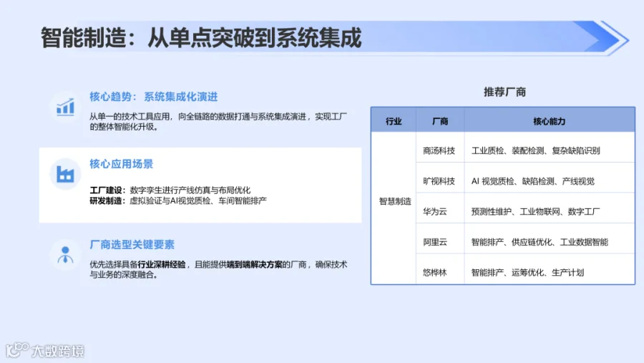Viewport: 644px width, 363px height.
Task: Click the paragraph starting 优先选择具备行业深耕经验
Action: 218,269
